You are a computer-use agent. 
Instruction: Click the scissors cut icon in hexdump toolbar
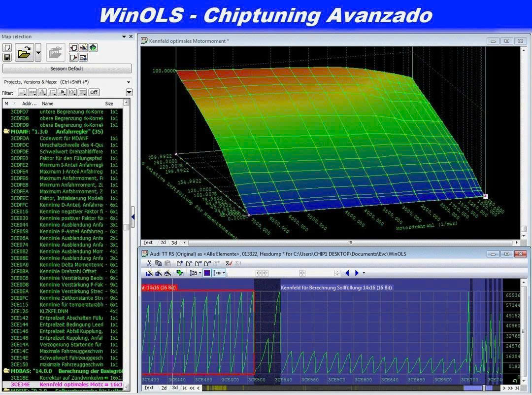[x=149, y=263]
